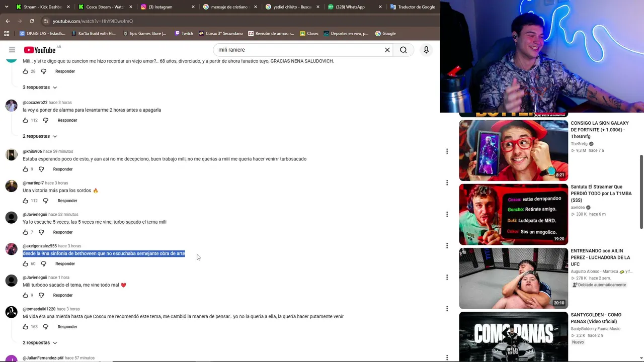644x362 pixels.
Task: Play the Santutu streamer video thumbnail
Action: click(513, 214)
